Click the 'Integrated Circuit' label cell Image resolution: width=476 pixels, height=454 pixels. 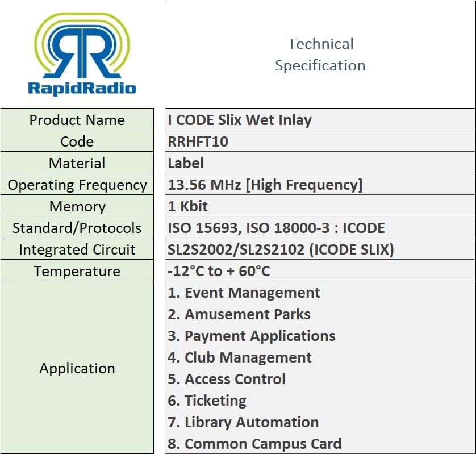pyautogui.click(x=77, y=249)
